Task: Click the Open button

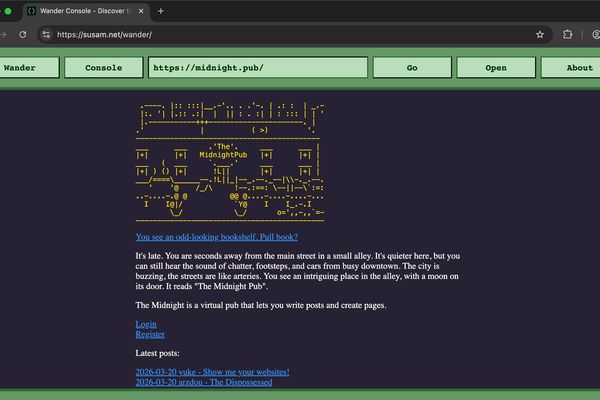Action: click(496, 68)
